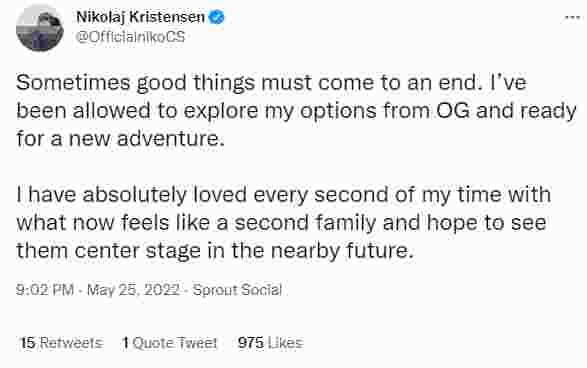Click the phrase 'for a new adventure'
Image resolution: width=587 pixels, height=368 pixels.
118,139
